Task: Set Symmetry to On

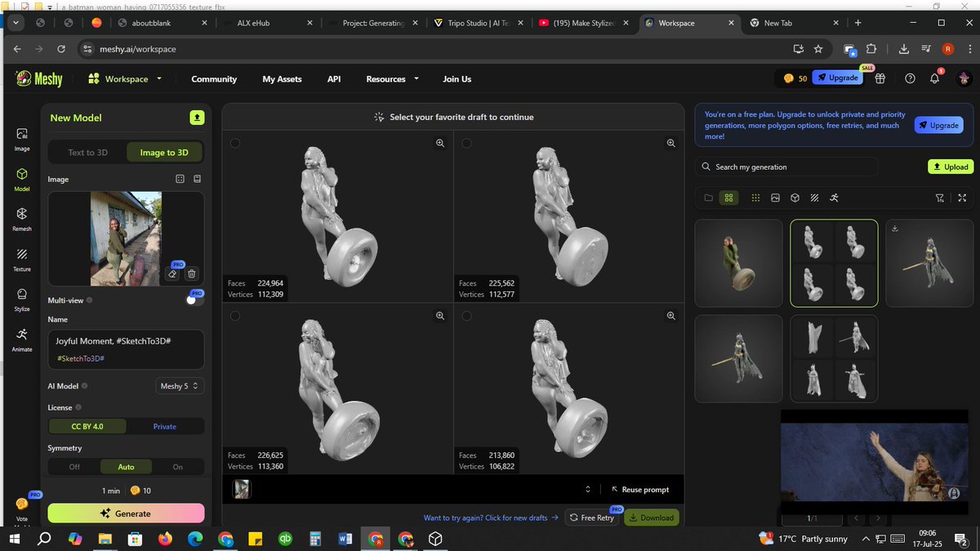Action: point(178,467)
